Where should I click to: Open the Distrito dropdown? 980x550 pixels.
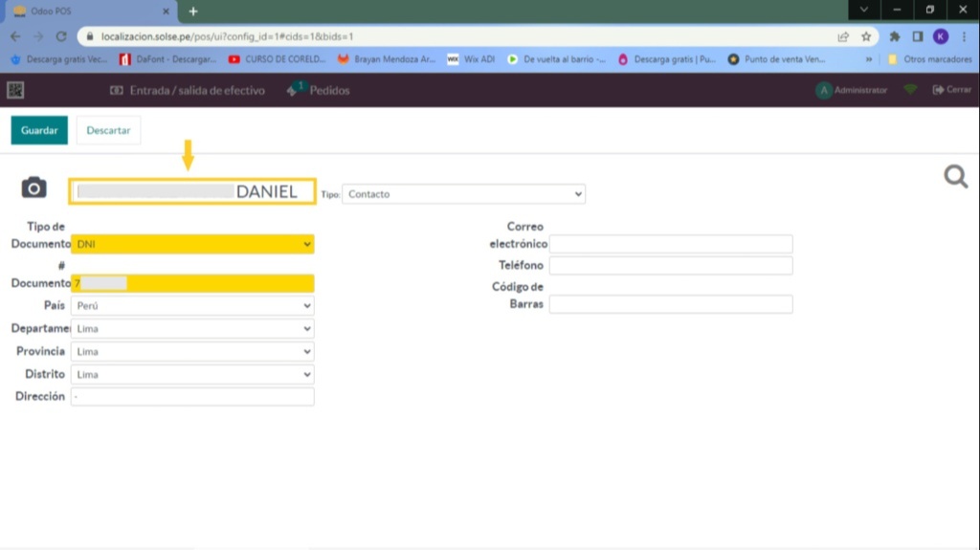[x=192, y=375]
